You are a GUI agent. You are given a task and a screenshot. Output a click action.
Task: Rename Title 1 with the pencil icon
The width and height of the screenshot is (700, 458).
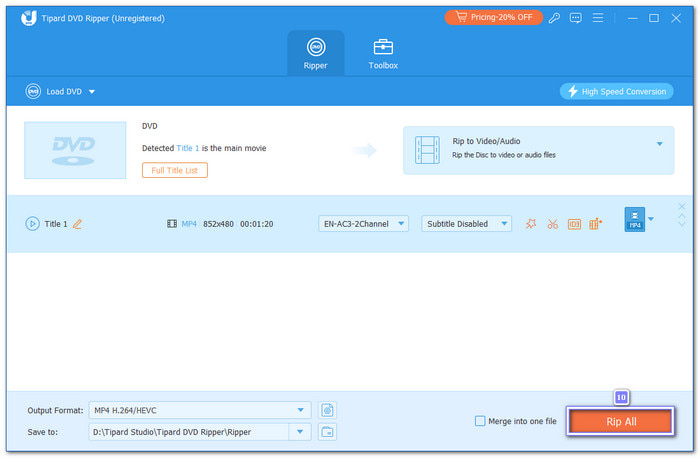pos(78,224)
